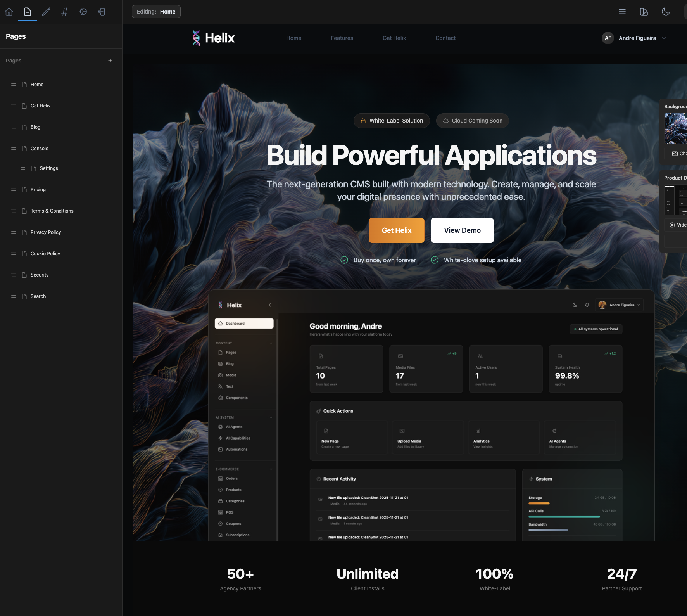Click the dashboard preview screenshot image

click(x=432, y=415)
